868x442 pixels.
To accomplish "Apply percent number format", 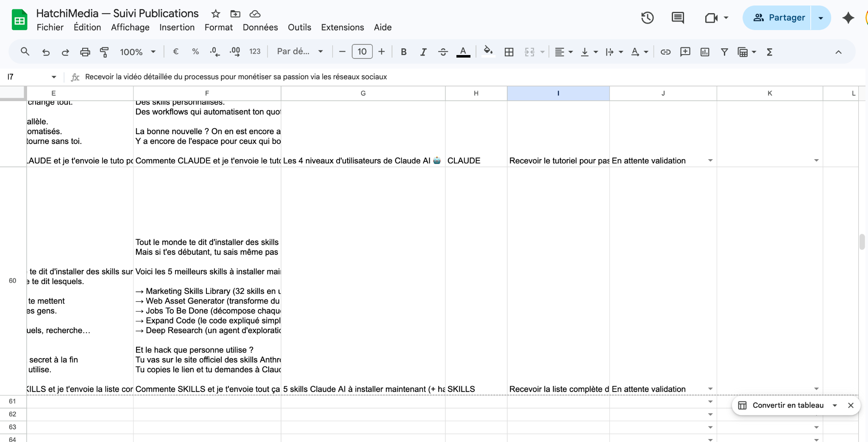I will click(x=195, y=52).
